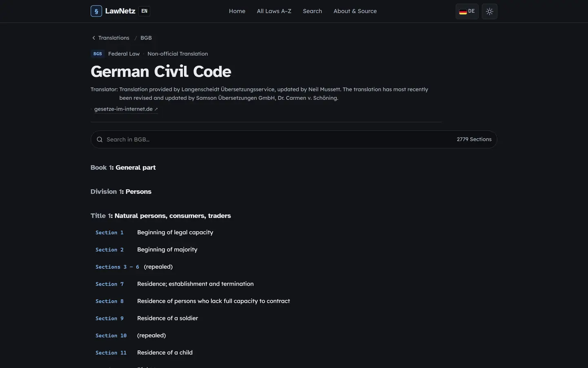
Task: Toggle the light/dark theme sun icon
Action: 490,11
